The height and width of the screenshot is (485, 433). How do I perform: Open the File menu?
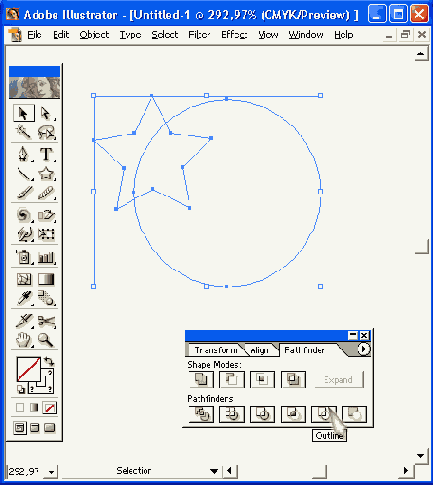point(34,35)
